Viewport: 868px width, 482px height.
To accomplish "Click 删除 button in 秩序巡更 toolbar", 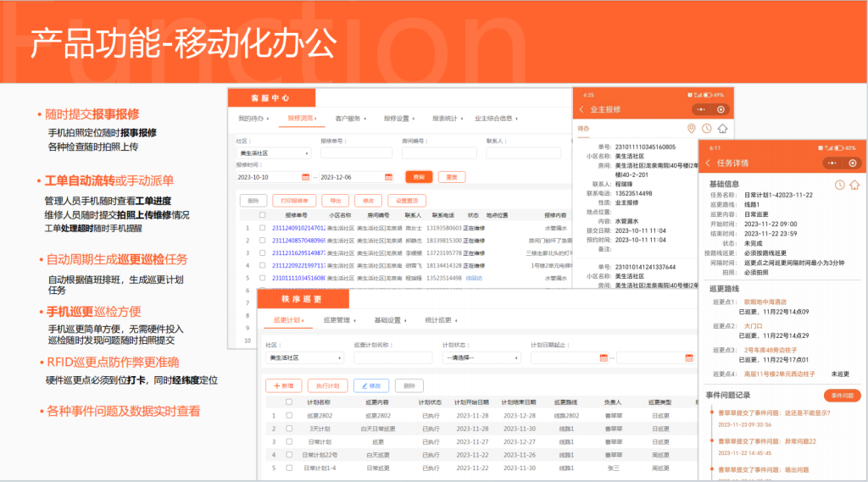I will [409, 385].
